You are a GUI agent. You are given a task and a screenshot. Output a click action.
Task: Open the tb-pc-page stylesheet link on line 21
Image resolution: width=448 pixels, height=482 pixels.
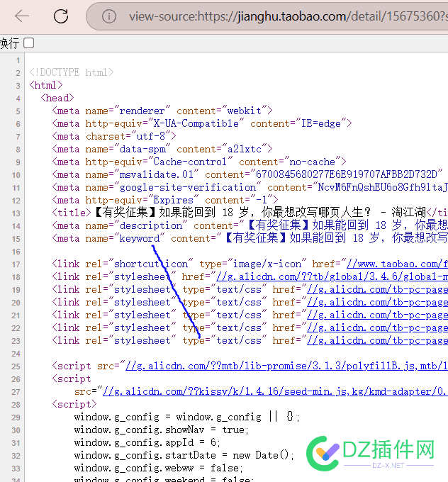(x=377, y=315)
